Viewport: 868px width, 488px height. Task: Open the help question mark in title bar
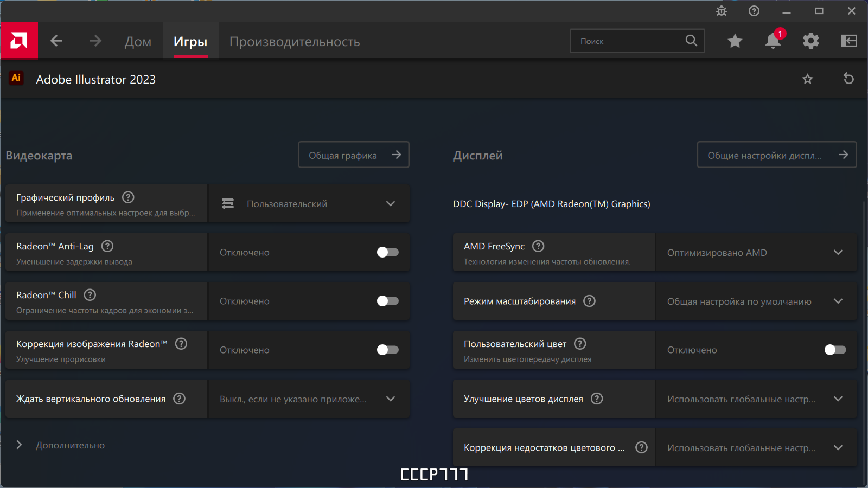point(754,11)
